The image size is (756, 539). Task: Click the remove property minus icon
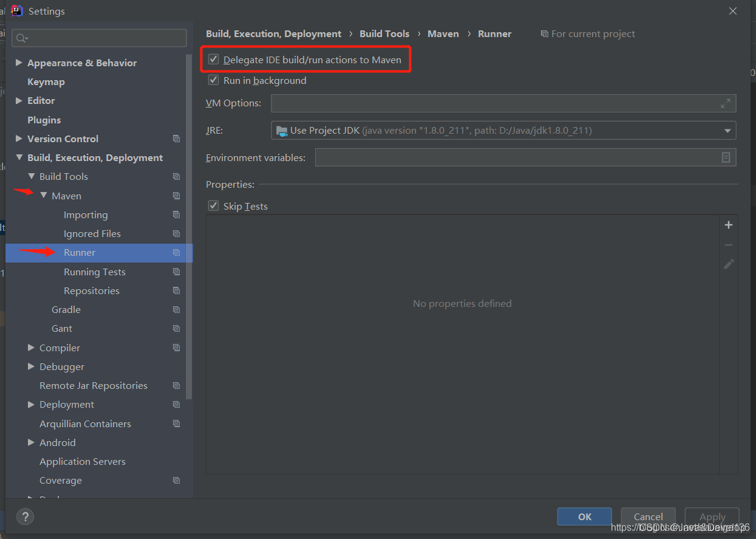(729, 245)
